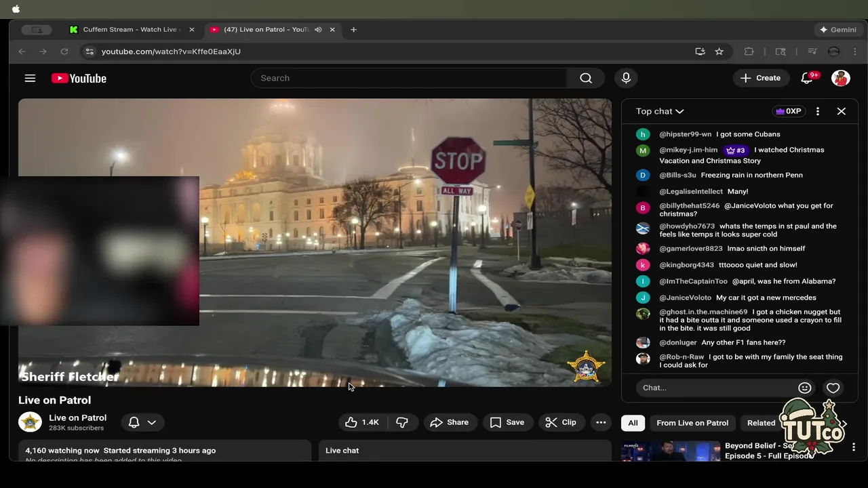
Task: Go to YouTube home via logo
Action: [79, 78]
